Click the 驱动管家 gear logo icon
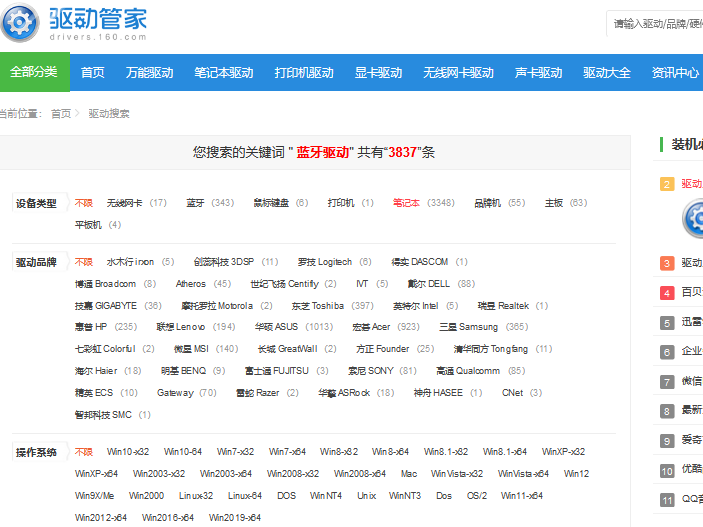703x527 pixels. 20,22
